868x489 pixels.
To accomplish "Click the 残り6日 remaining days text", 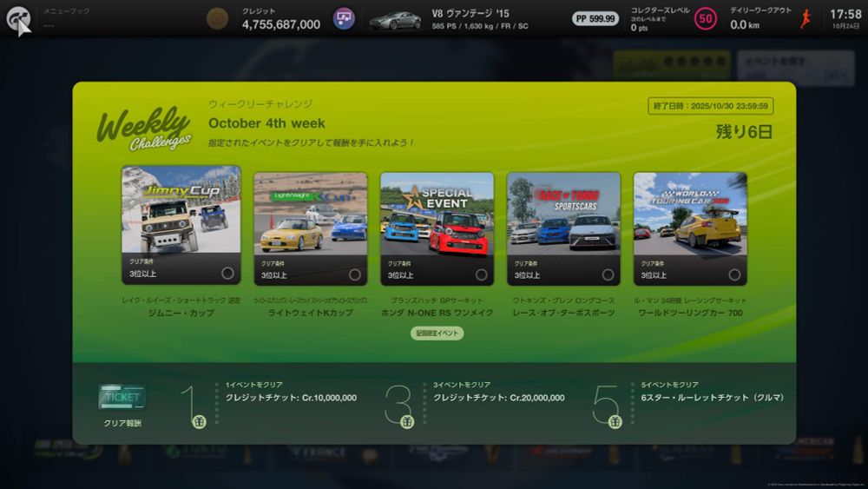I will (744, 132).
